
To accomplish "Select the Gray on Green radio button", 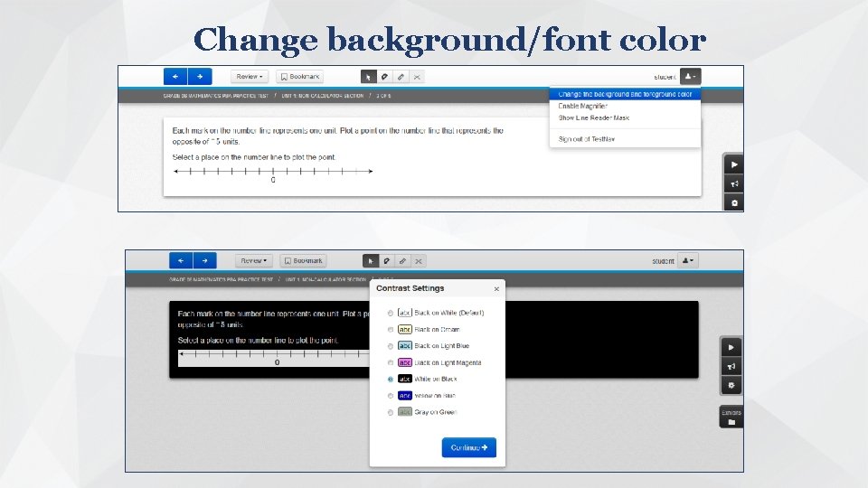I will pyautogui.click(x=391, y=413).
